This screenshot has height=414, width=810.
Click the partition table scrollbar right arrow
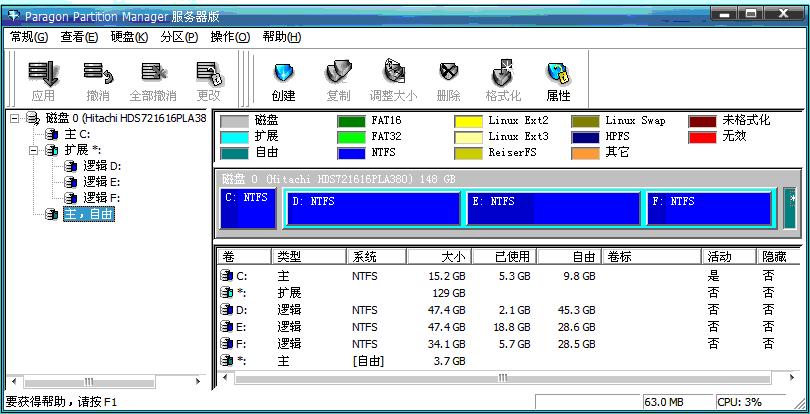792,378
